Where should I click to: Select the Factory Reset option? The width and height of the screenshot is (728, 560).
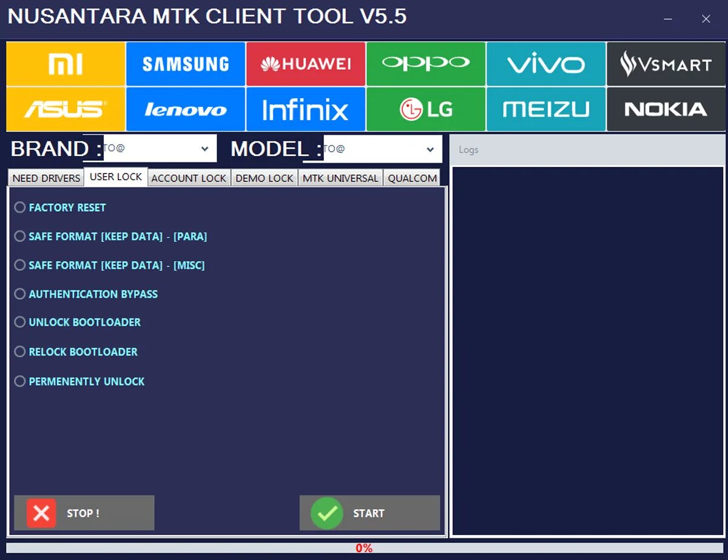pyautogui.click(x=60, y=207)
